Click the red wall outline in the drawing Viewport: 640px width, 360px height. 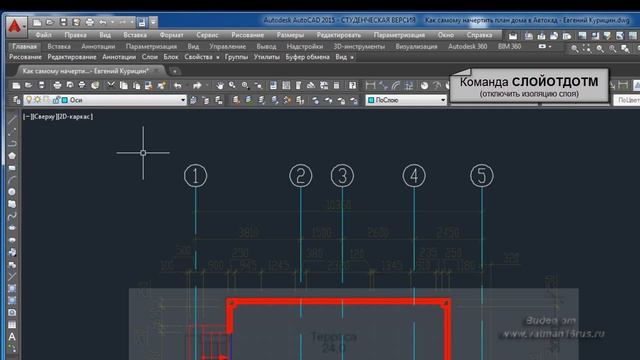tap(339, 302)
